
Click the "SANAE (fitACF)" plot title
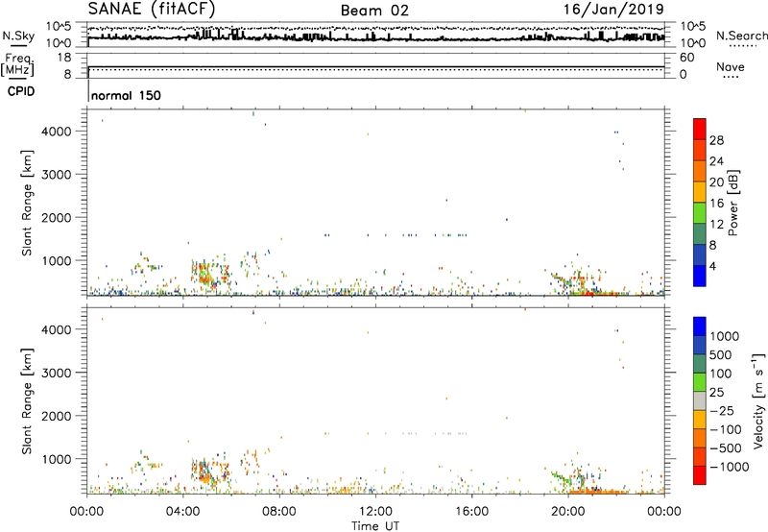152,9
